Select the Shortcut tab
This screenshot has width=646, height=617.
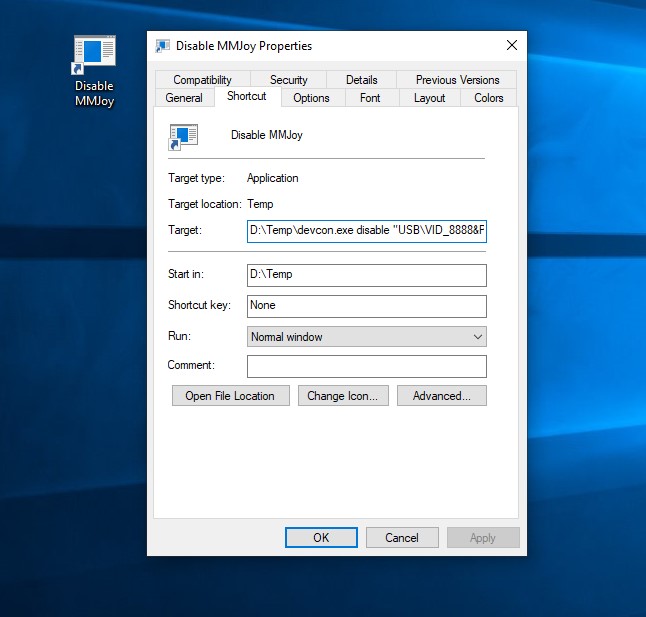point(246,96)
